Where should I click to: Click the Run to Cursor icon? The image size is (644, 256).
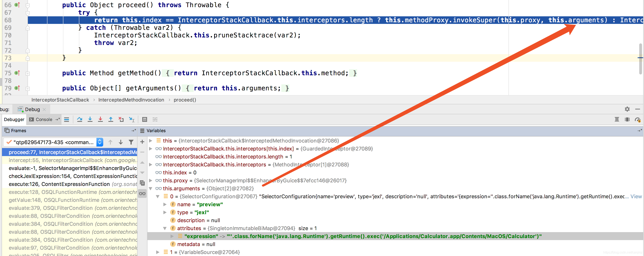(132, 120)
